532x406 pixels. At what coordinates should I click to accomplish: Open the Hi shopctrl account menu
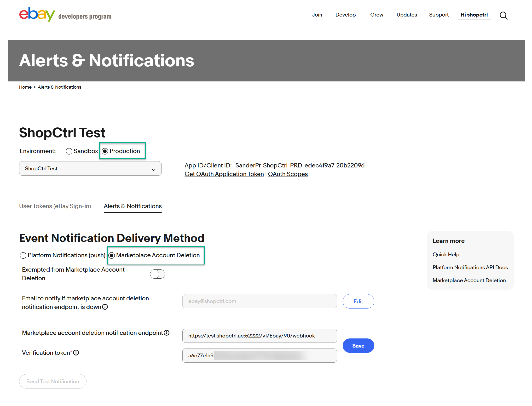pos(474,15)
